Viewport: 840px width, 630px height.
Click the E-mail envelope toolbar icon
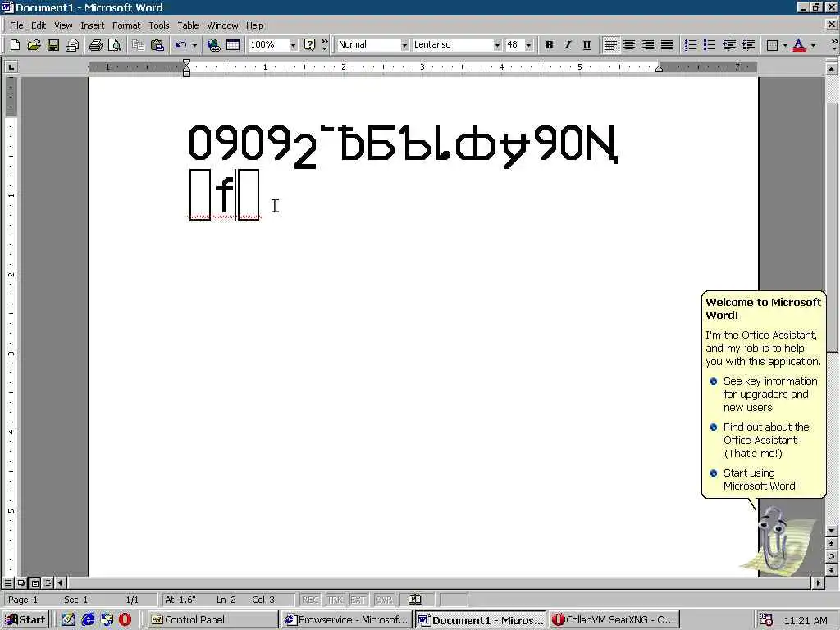pyautogui.click(x=72, y=45)
